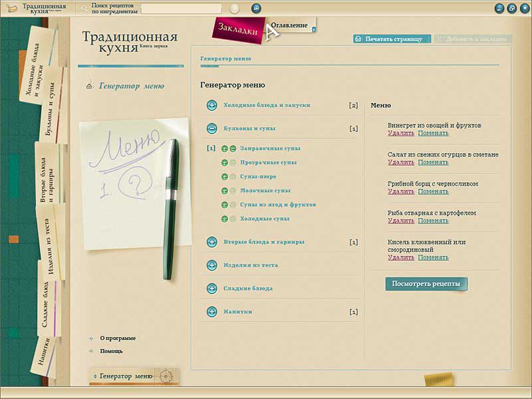Expand Вторые блюда и гарниры section
This screenshot has width=532, height=399.
click(x=212, y=242)
